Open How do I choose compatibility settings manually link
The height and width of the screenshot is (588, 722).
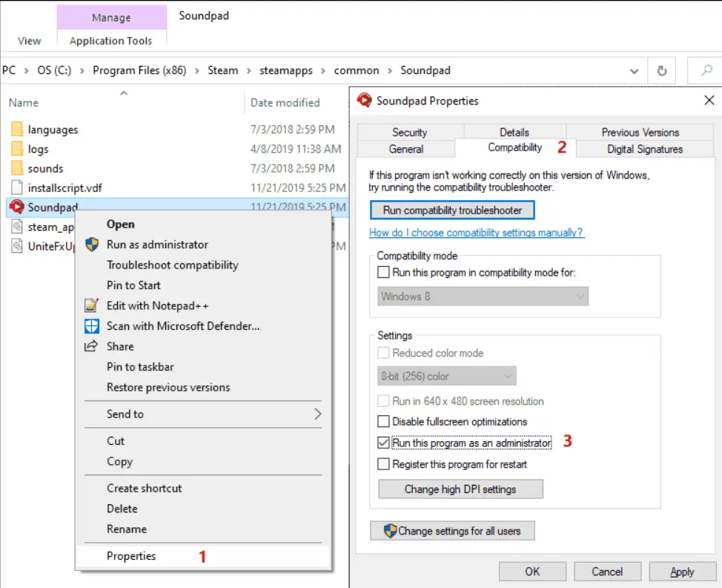click(477, 233)
